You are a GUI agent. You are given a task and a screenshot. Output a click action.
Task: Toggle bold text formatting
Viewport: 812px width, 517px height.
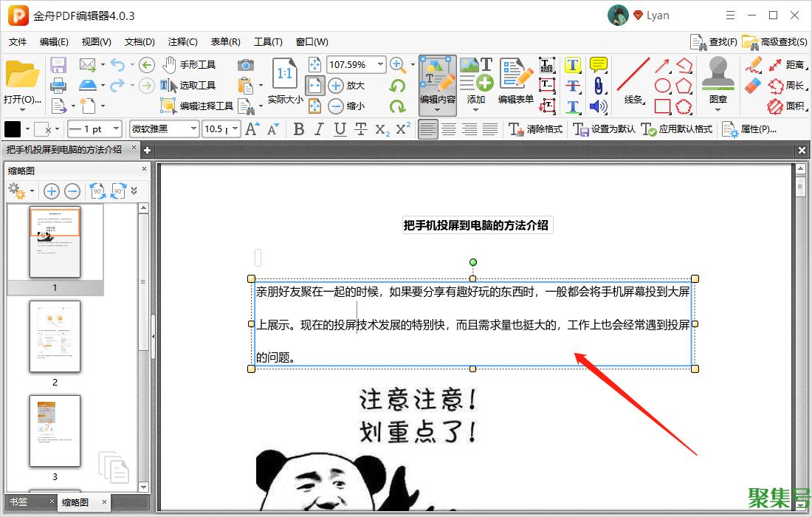tap(298, 129)
